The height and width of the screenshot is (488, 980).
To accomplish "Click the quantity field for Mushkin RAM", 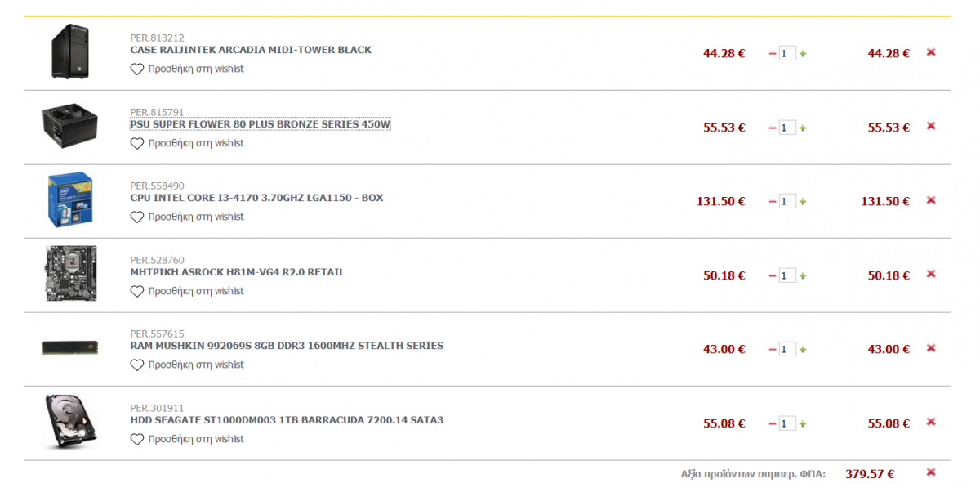I will pyautogui.click(x=787, y=350).
